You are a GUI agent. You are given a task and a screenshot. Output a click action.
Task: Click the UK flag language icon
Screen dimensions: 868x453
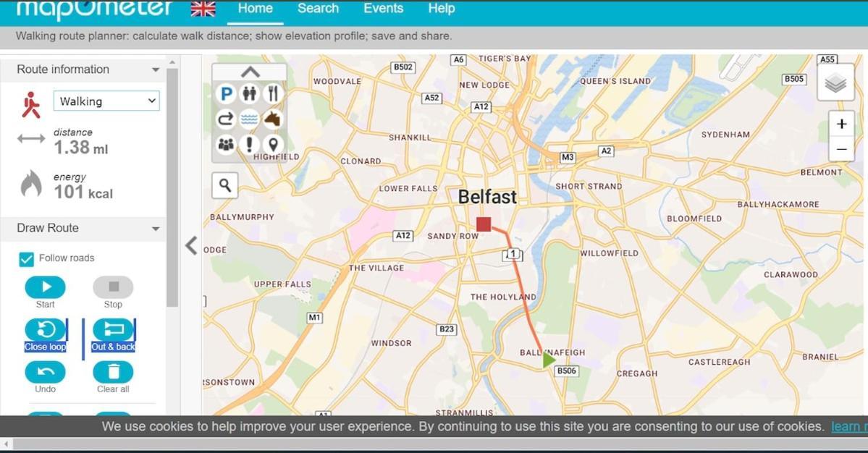(x=203, y=9)
